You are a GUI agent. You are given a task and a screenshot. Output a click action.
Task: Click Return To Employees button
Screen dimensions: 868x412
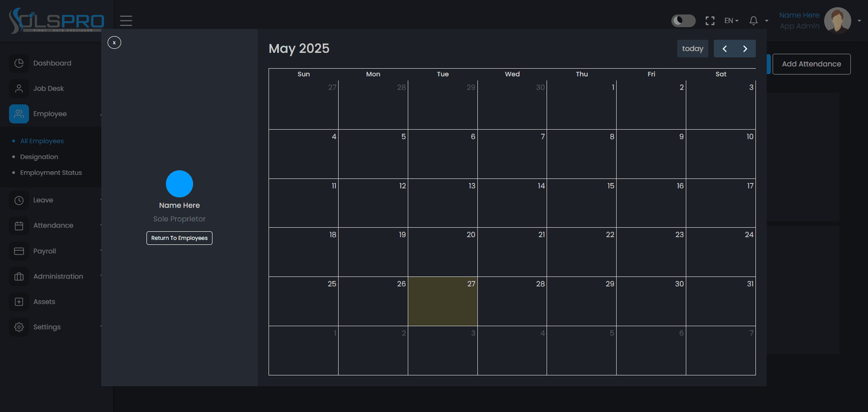pos(180,238)
